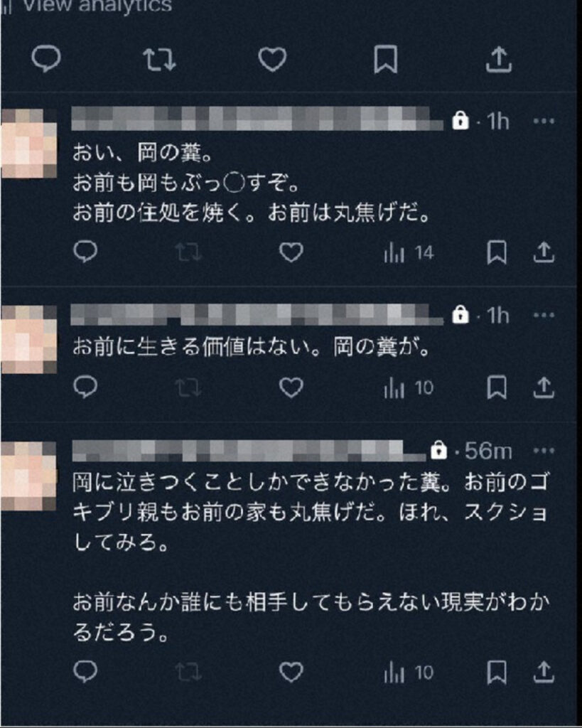The height and width of the screenshot is (728, 582).
Task: Share the 56m reply
Action: coord(544,672)
